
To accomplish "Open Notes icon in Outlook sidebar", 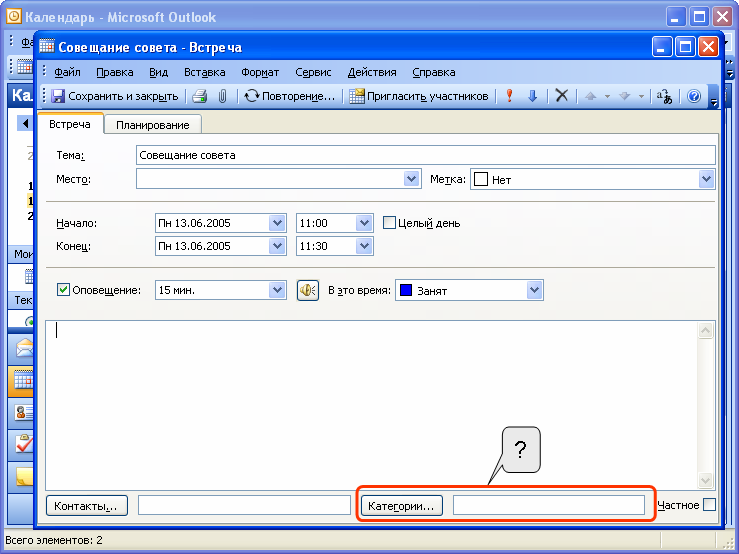I will [x=24, y=477].
